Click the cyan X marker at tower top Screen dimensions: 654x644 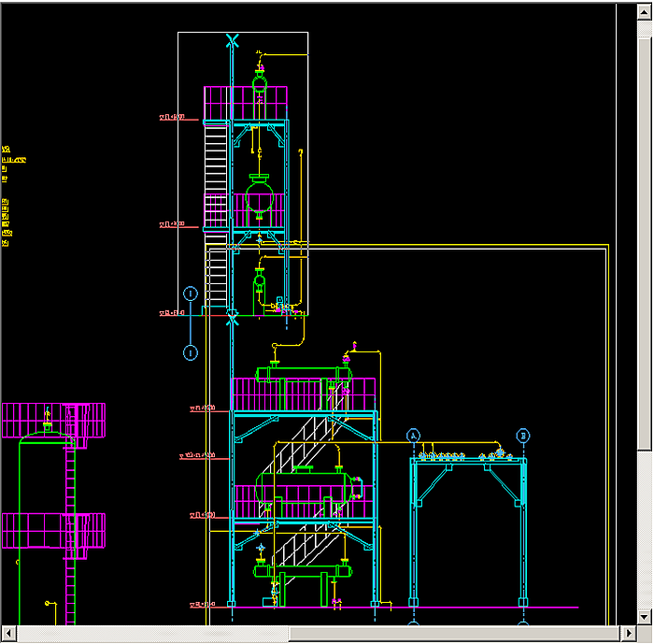[x=232, y=40]
